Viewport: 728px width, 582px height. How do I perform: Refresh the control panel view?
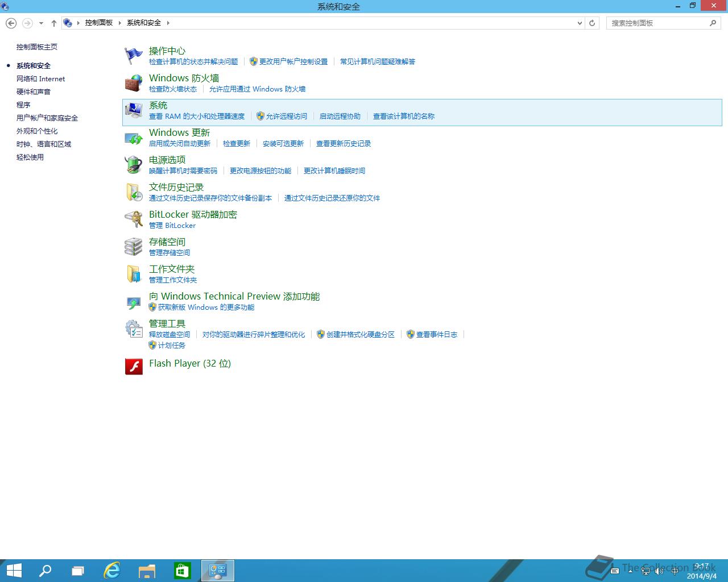pyautogui.click(x=592, y=23)
